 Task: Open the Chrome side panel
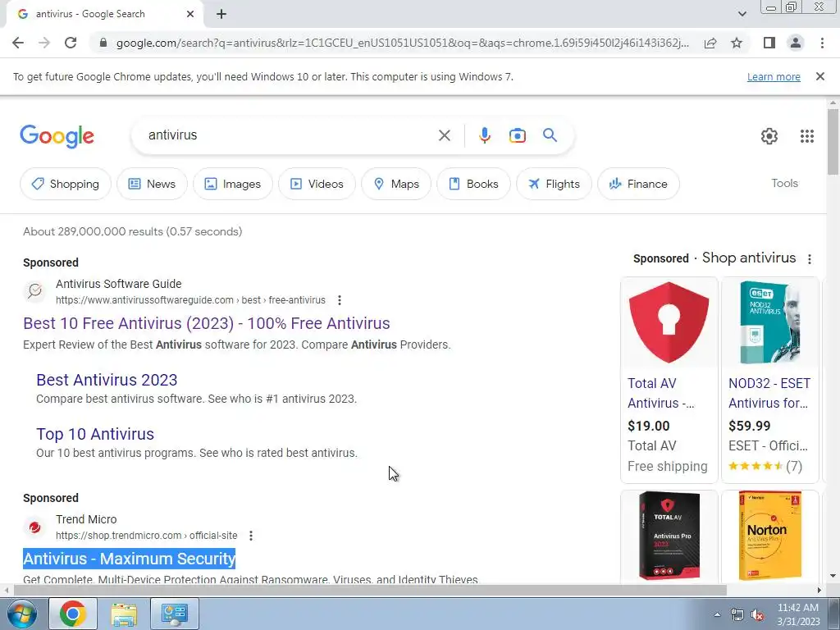[769, 43]
